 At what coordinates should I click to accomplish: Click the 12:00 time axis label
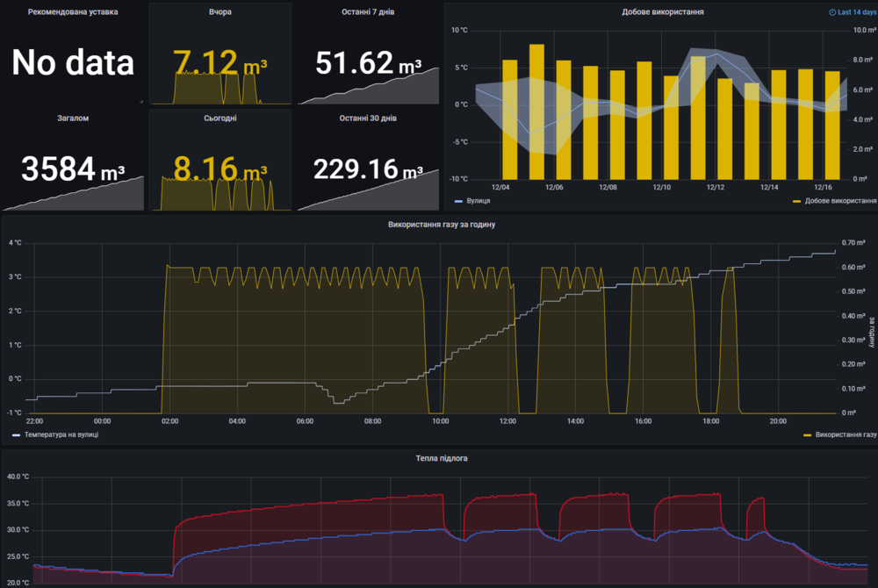[x=507, y=421]
